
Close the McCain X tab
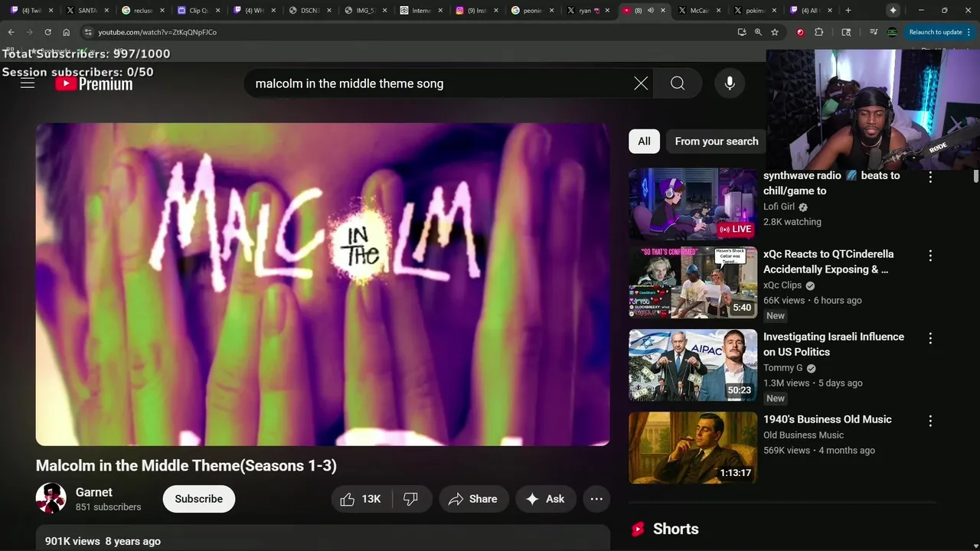pyautogui.click(x=718, y=11)
